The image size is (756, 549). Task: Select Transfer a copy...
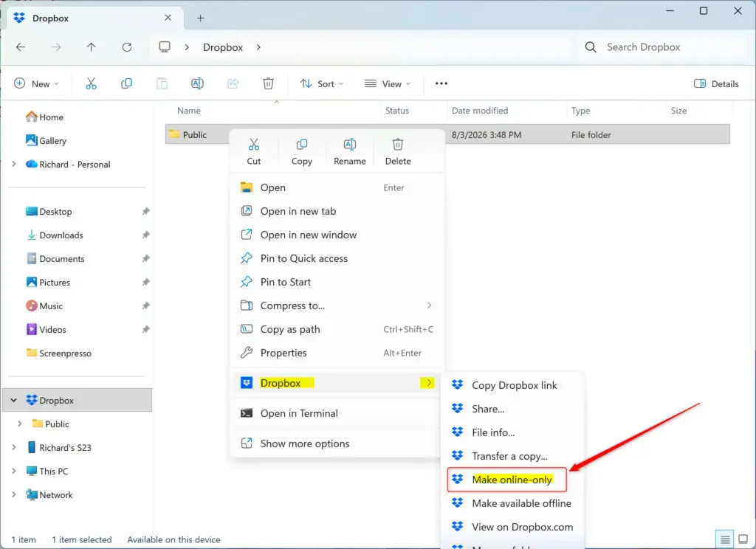(512, 456)
